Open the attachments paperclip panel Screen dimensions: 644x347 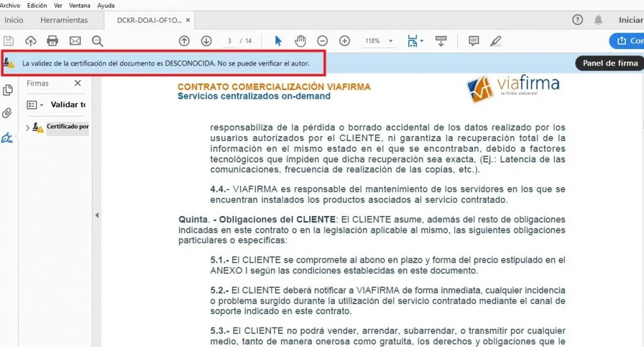[8, 113]
